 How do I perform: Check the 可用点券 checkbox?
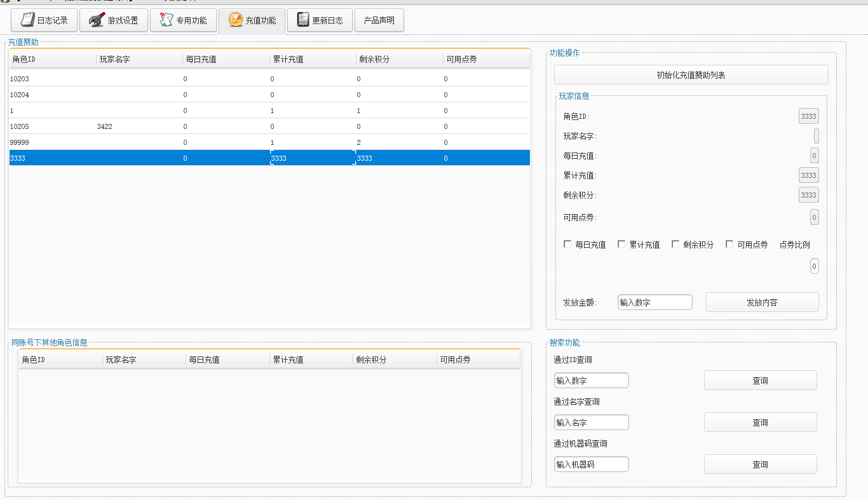(729, 244)
